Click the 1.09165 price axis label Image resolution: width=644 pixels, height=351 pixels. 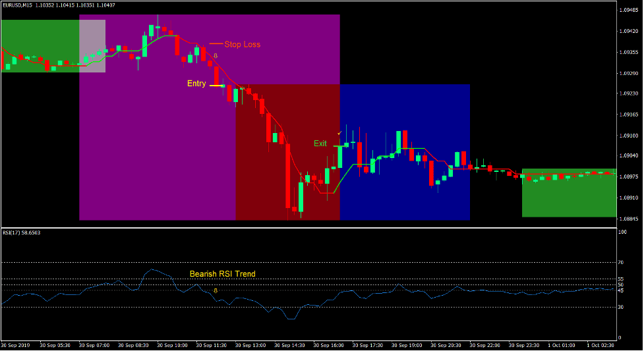tap(628, 114)
